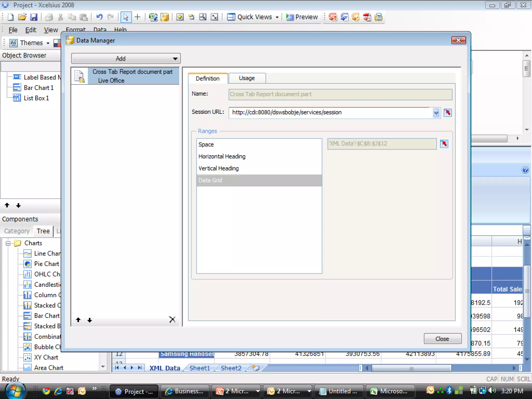
Task: Open the File menu
Action: [13, 30]
